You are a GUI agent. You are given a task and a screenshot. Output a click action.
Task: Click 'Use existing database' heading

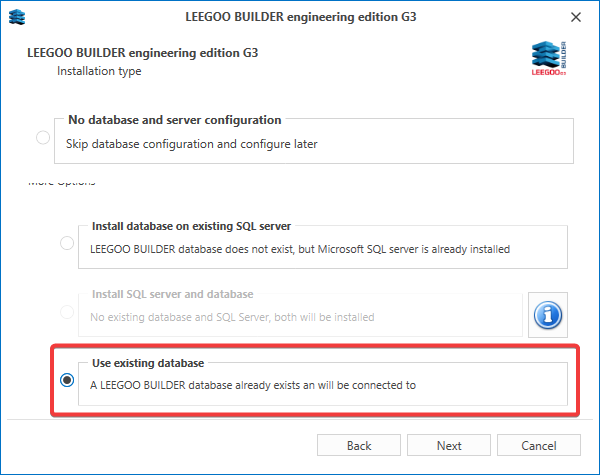pos(148,363)
